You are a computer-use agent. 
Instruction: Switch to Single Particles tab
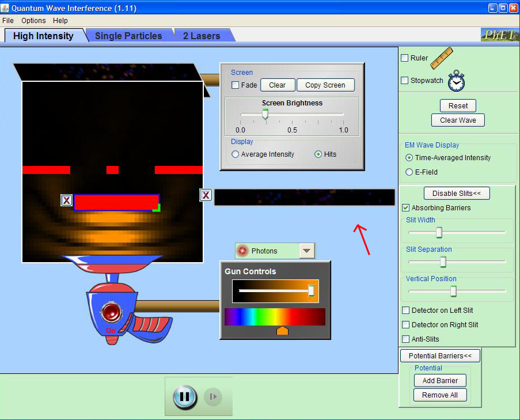pos(128,36)
